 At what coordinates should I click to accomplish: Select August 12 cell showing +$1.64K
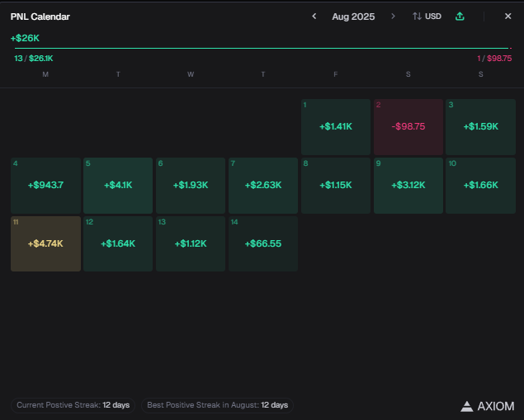118,244
